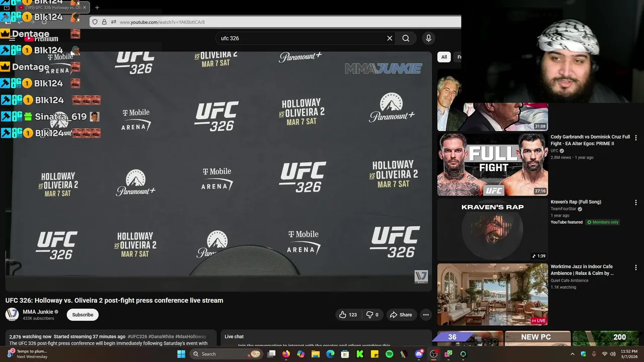Screen dimensions: 644x362
Task: Switch to OBS Studio on the taskbar
Action: 434,354
